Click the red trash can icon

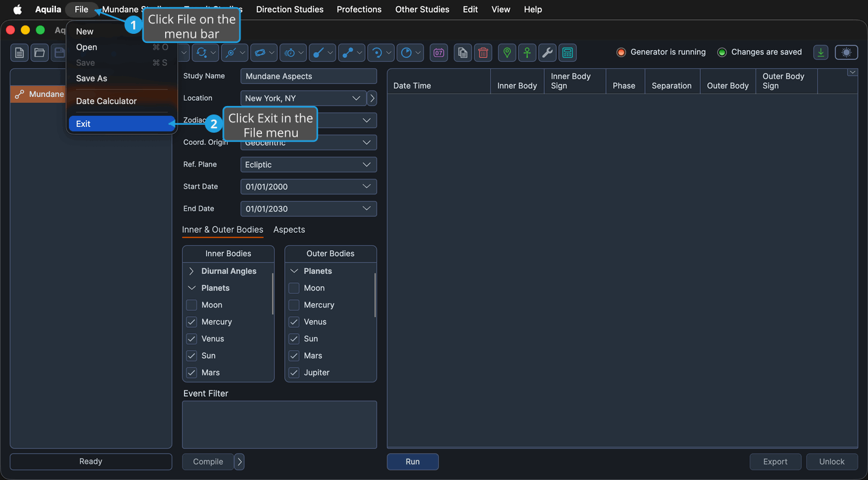483,53
